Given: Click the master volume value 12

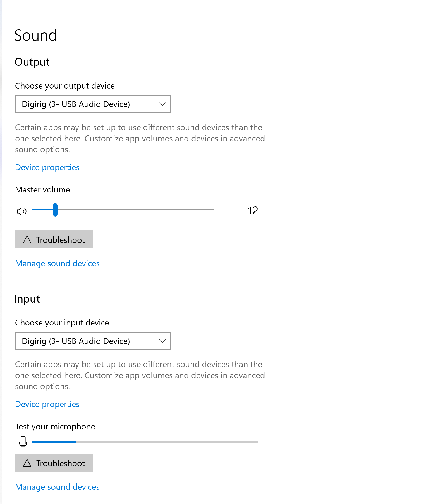Looking at the screenshot, I should click(x=253, y=211).
